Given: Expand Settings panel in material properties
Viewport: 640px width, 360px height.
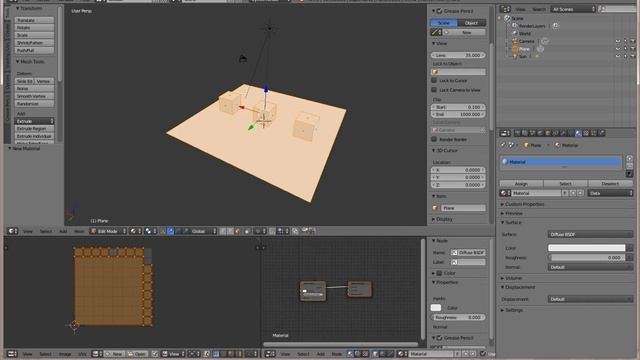Looking at the screenshot, I should coord(512,310).
